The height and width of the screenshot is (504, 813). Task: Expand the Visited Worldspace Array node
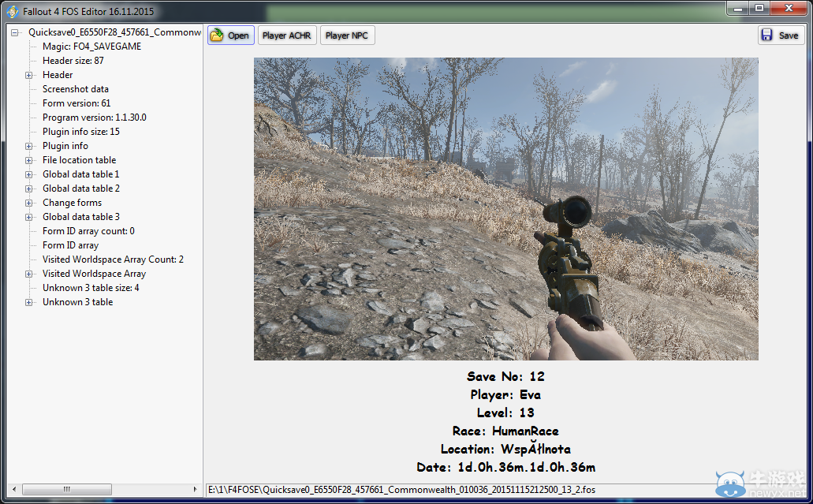pos(29,274)
